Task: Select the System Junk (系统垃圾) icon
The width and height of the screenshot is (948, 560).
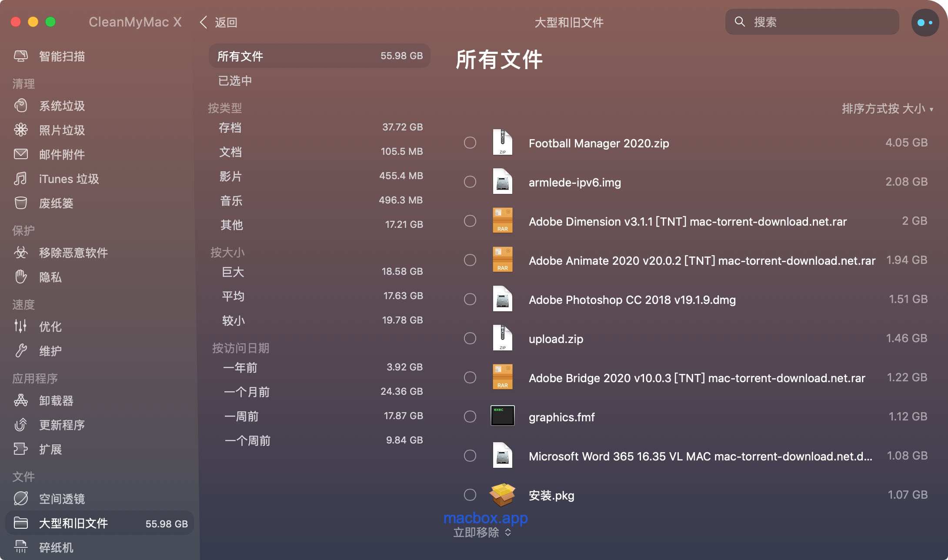Action: click(20, 106)
